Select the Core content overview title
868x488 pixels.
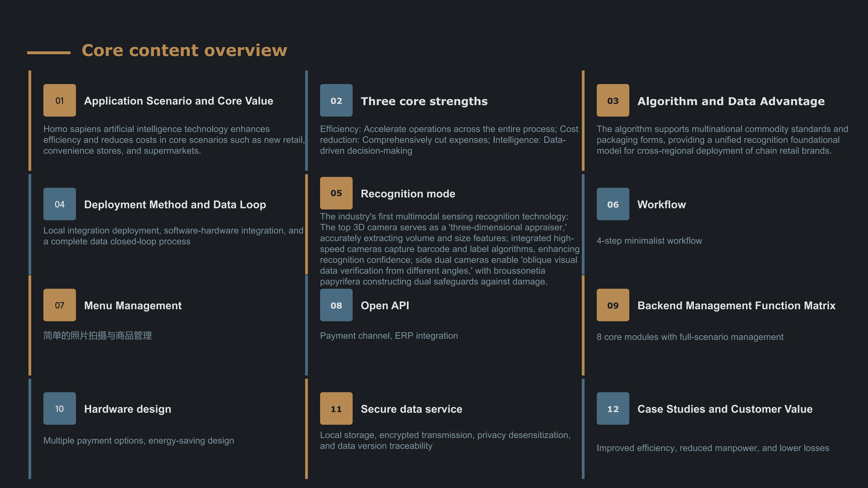tap(184, 50)
